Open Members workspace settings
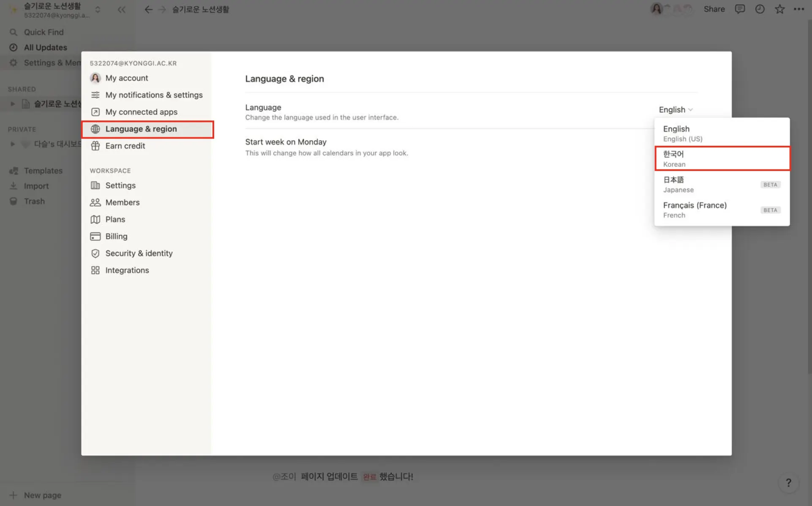The width and height of the screenshot is (812, 506). 122,202
